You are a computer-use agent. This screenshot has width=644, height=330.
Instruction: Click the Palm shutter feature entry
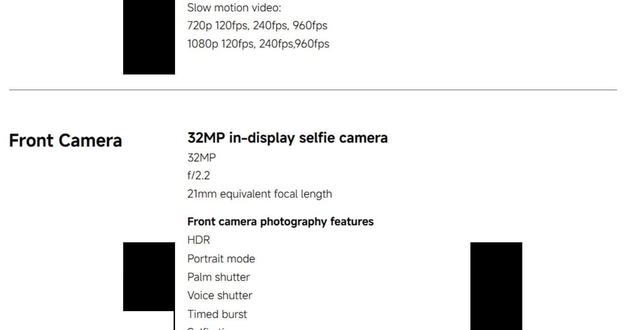click(218, 277)
